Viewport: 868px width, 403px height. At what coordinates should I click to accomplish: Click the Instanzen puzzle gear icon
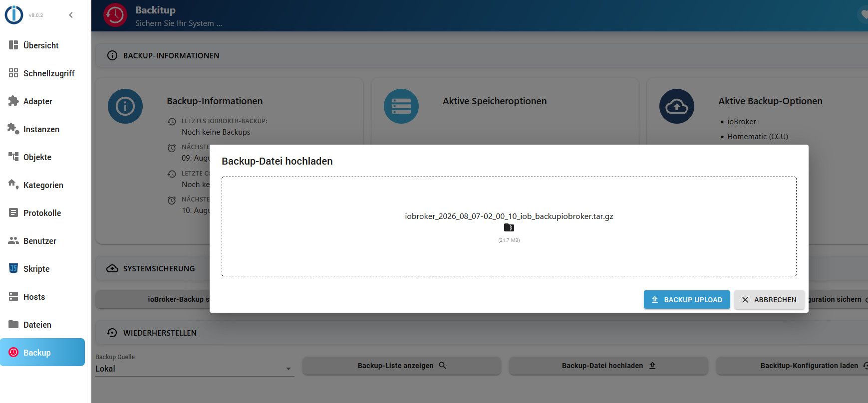(x=13, y=129)
